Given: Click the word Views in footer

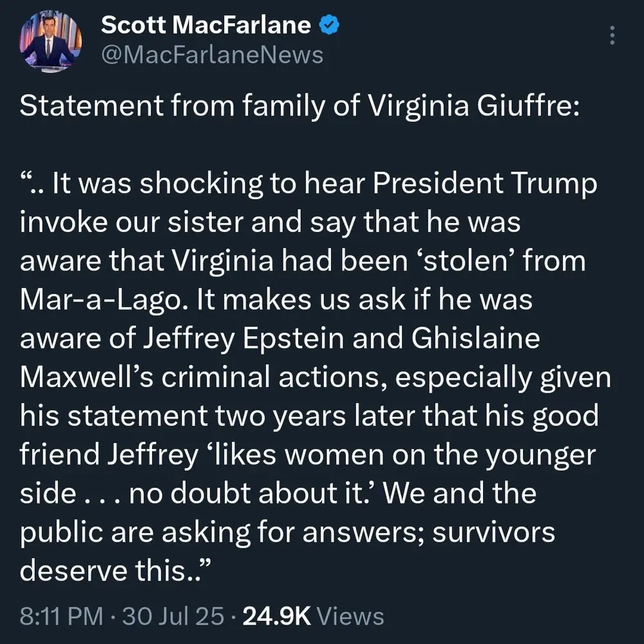Looking at the screenshot, I should pyautogui.click(x=352, y=616).
